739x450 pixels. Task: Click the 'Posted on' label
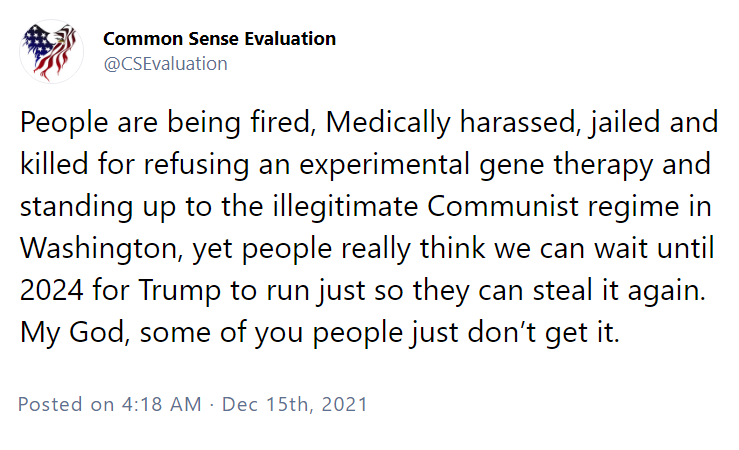coord(66,404)
